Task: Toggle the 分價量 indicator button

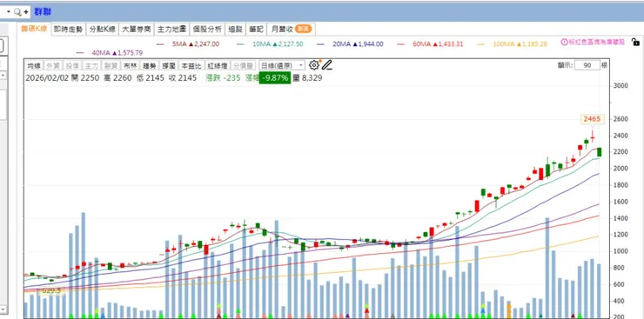Action: click(242, 65)
